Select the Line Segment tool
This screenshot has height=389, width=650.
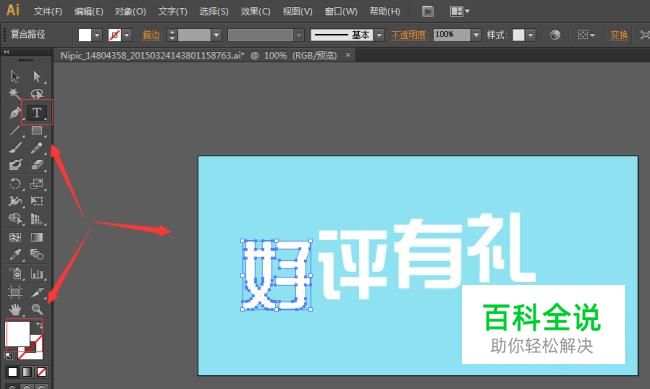click(15, 131)
